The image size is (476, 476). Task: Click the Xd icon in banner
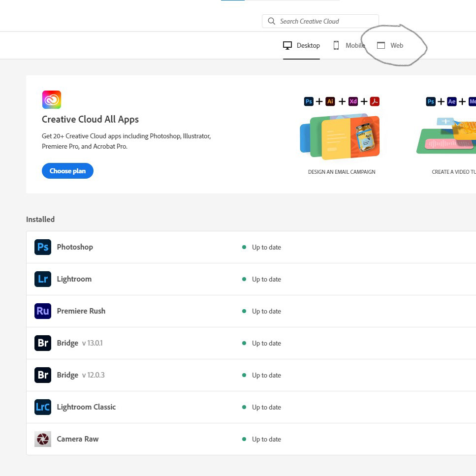point(353,101)
